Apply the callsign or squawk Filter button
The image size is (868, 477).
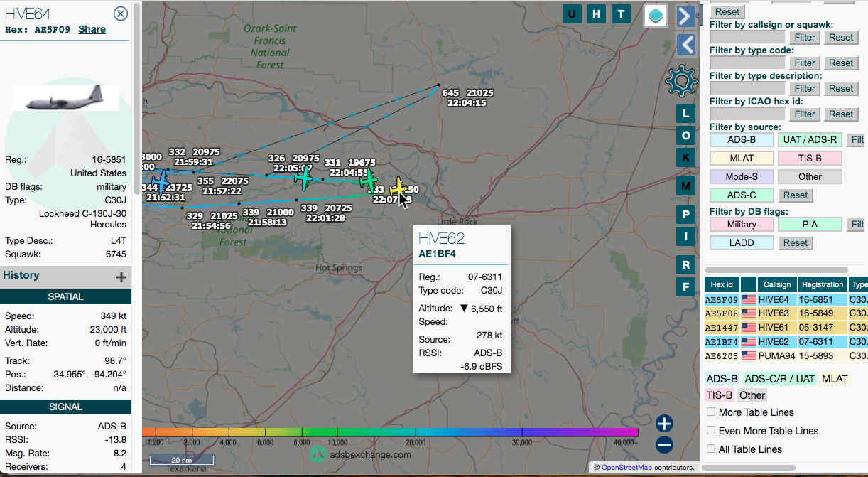[805, 37]
